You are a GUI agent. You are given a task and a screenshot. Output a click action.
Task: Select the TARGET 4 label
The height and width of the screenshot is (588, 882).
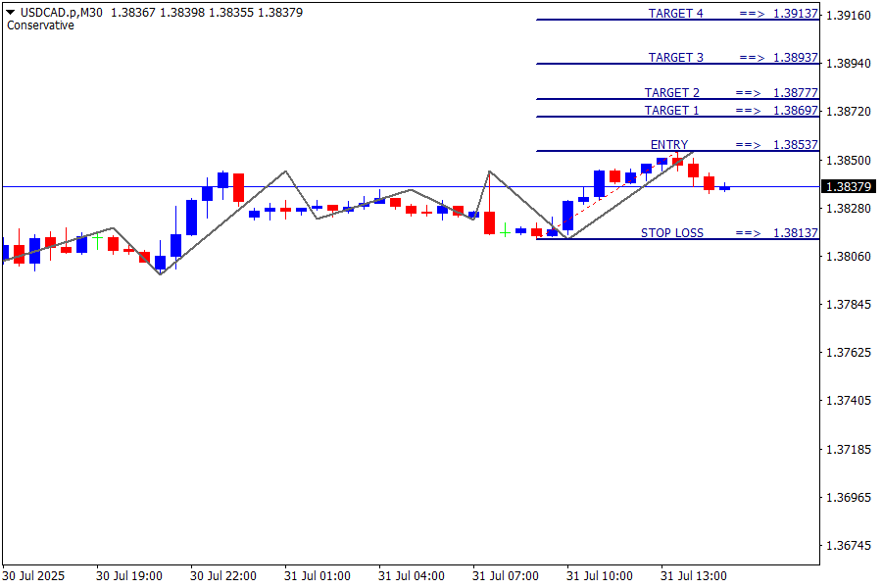675,13
